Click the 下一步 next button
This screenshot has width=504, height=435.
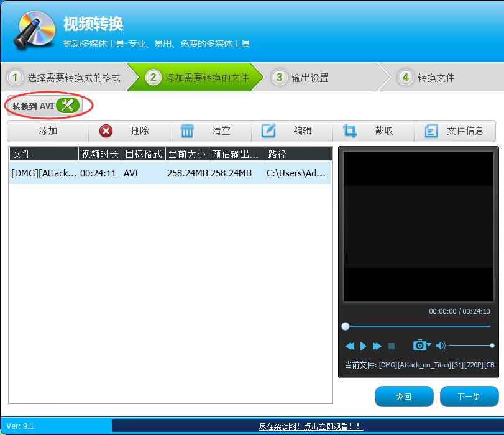[469, 396]
